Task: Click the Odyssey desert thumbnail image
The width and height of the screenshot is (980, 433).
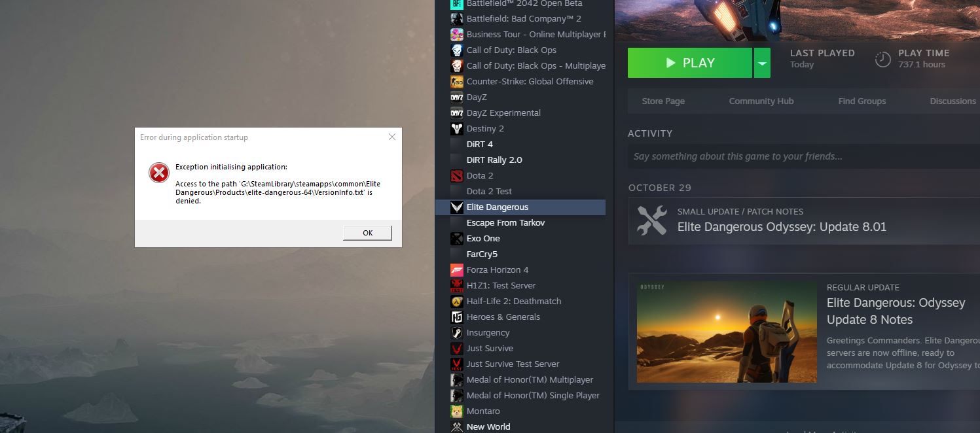Action: click(x=727, y=332)
